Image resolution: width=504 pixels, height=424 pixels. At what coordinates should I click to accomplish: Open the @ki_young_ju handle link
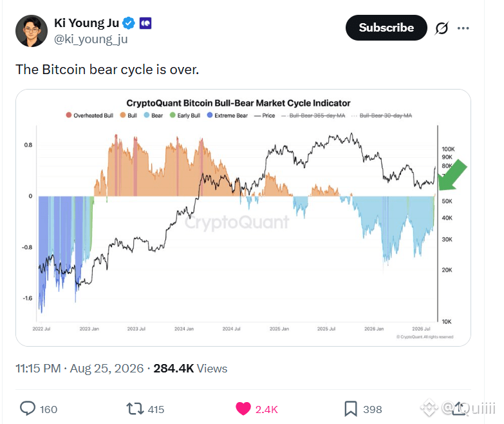point(91,39)
